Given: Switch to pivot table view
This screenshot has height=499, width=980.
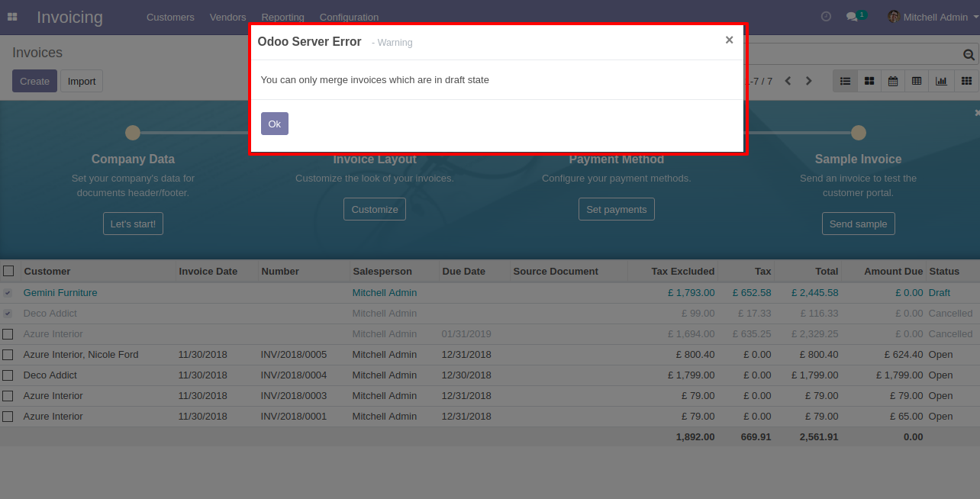Looking at the screenshot, I should click(x=917, y=81).
